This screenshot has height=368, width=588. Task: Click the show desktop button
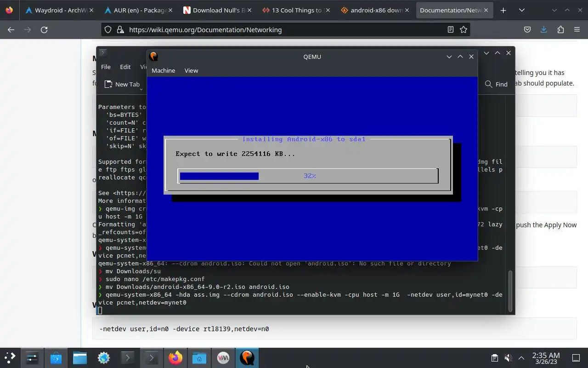[x=576, y=358]
